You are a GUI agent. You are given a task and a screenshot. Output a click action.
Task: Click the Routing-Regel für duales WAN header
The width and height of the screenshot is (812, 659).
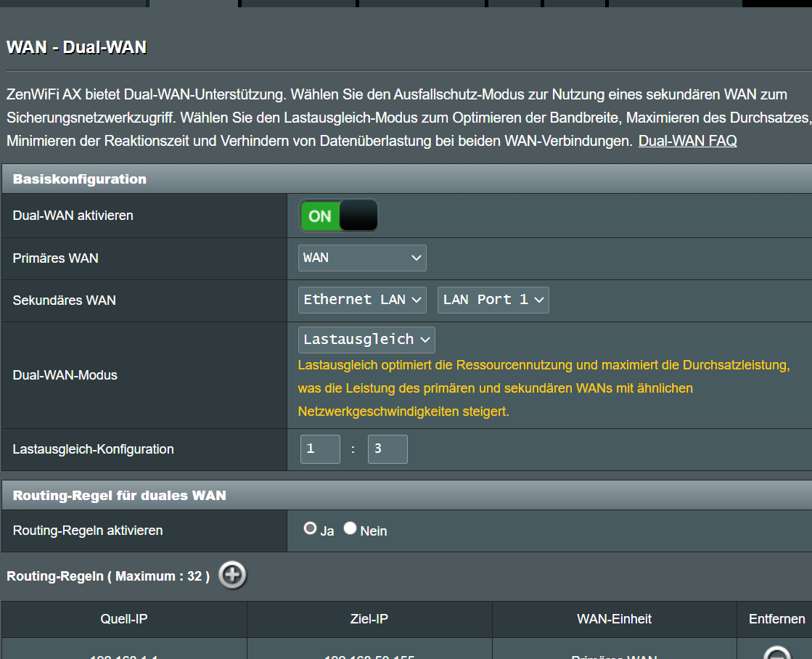(x=120, y=495)
